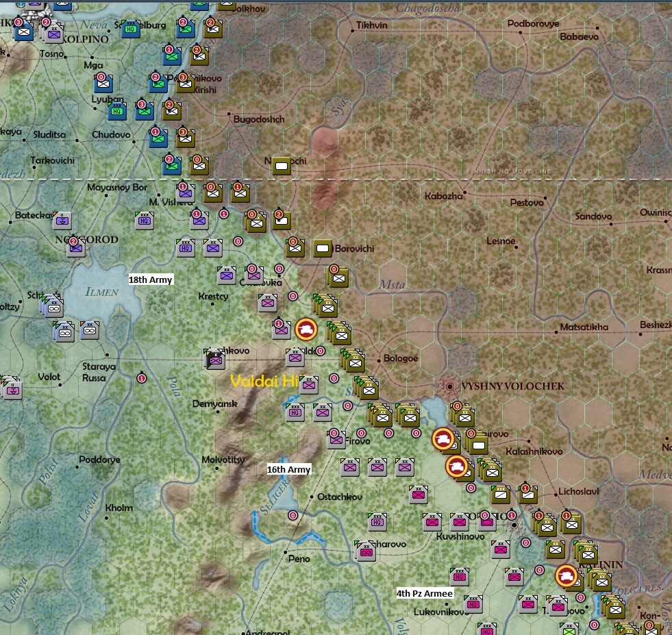The width and height of the screenshot is (672, 635).
Task: Select blue counter with 0 badge above Lyuban
Action: coord(103,83)
